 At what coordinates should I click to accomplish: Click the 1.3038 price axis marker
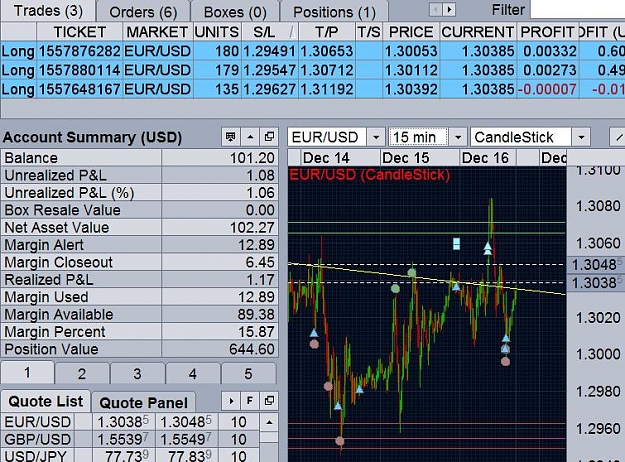[x=596, y=283]
